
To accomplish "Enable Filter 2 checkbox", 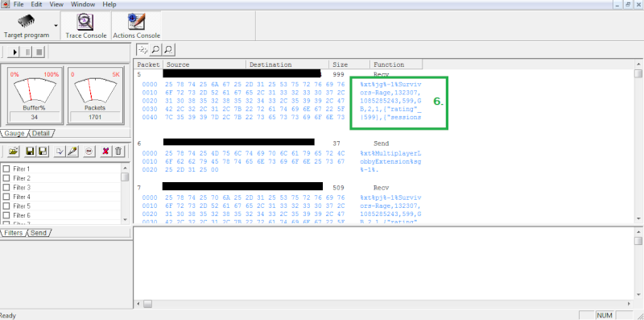I will pos(6,178).
